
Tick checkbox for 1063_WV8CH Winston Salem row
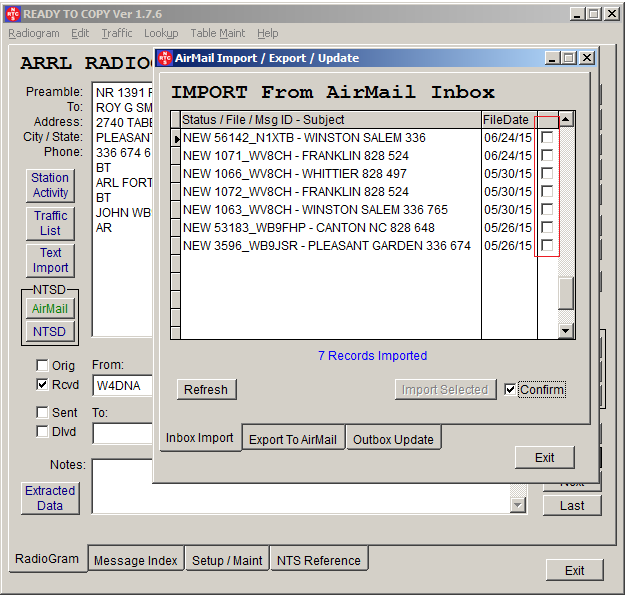point(547,209)
